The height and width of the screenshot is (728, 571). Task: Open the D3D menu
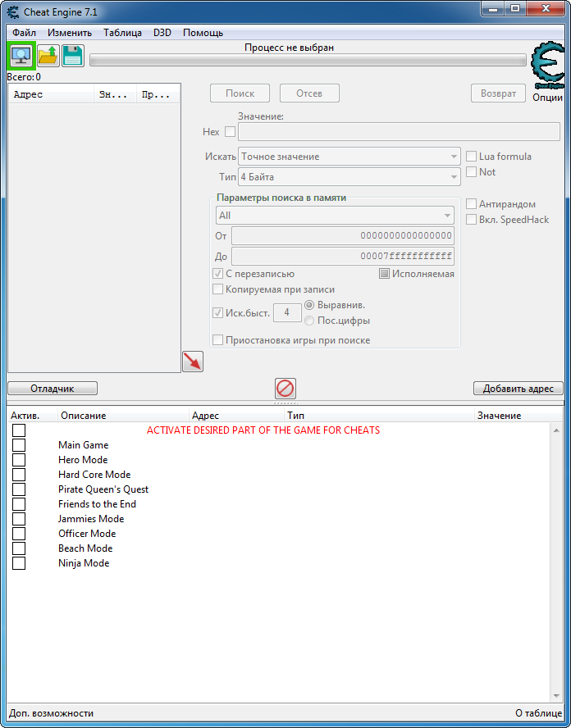(162, 33)
